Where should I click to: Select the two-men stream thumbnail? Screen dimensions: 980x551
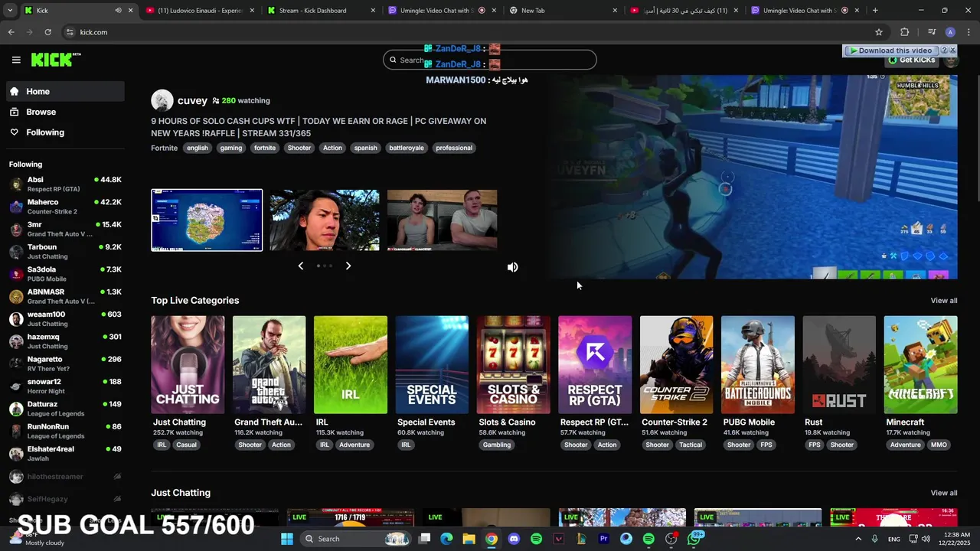(442, 220)
